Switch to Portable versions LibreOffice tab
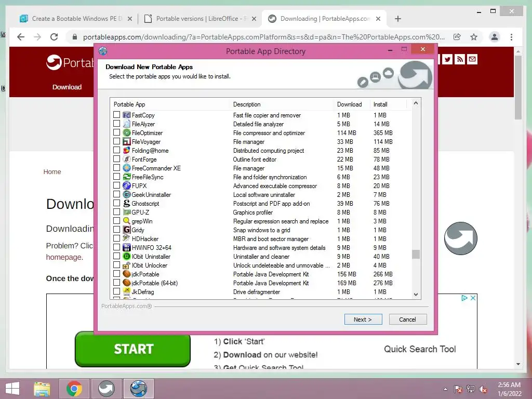 (x=200, y=19)
